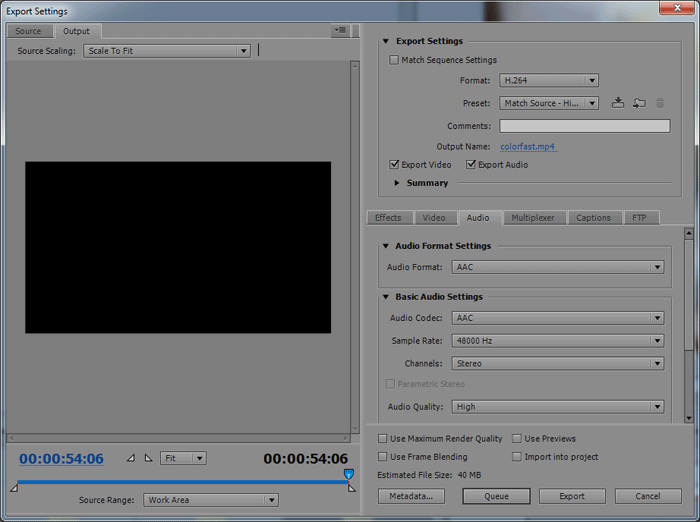Click the Queue button

point(496,496)
